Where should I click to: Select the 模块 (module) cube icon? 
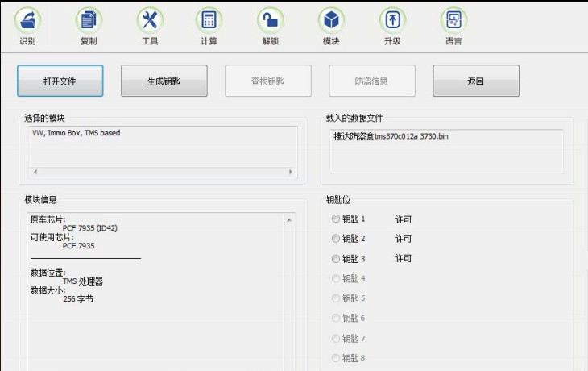tap(332, 20)
